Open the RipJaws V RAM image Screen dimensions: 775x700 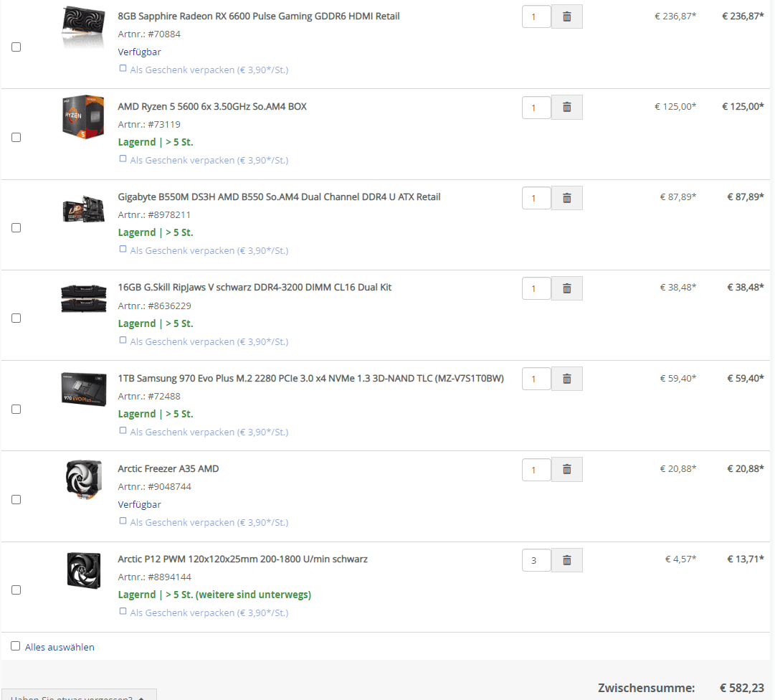84,298
